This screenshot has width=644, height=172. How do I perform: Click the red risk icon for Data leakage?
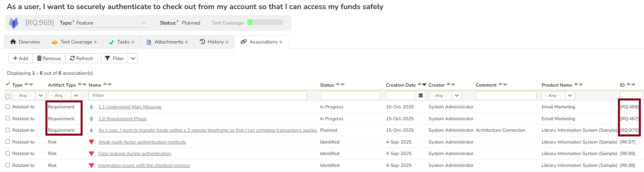click(x=91, y=154)
